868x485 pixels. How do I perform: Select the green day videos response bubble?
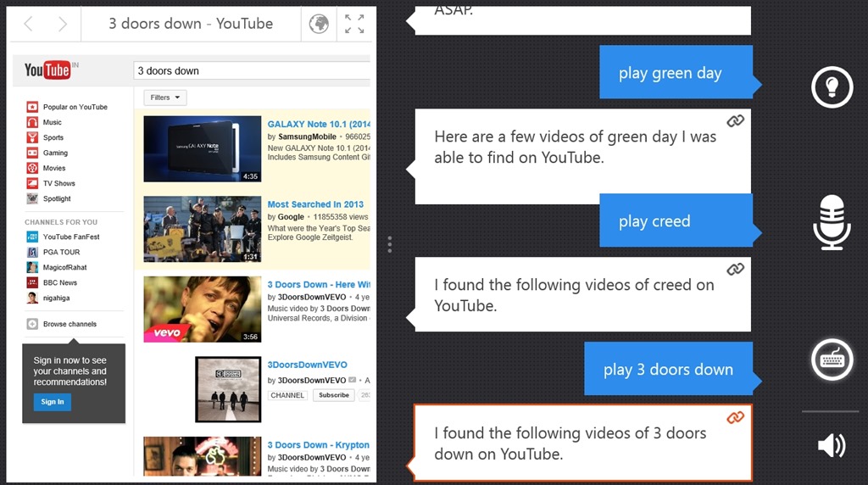click(x=583, y=157)
